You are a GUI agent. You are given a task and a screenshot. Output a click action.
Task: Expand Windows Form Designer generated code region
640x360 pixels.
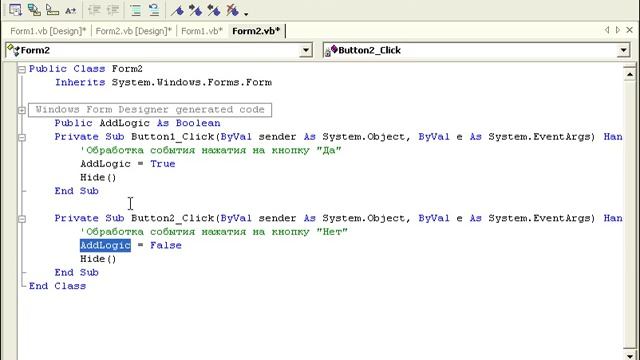pyautogui.click(x=22, y=110)
